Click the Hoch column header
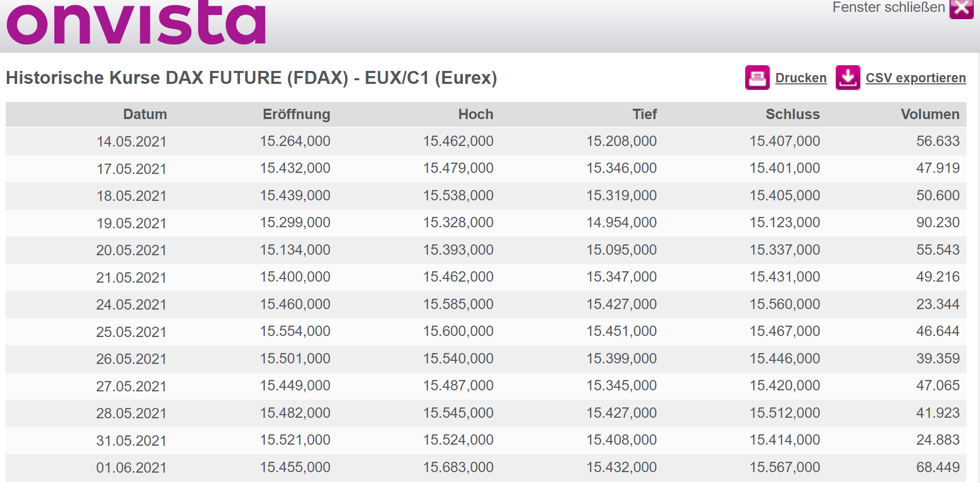The width and height of the screenshot is (980, 483). [x=475, y=114]
